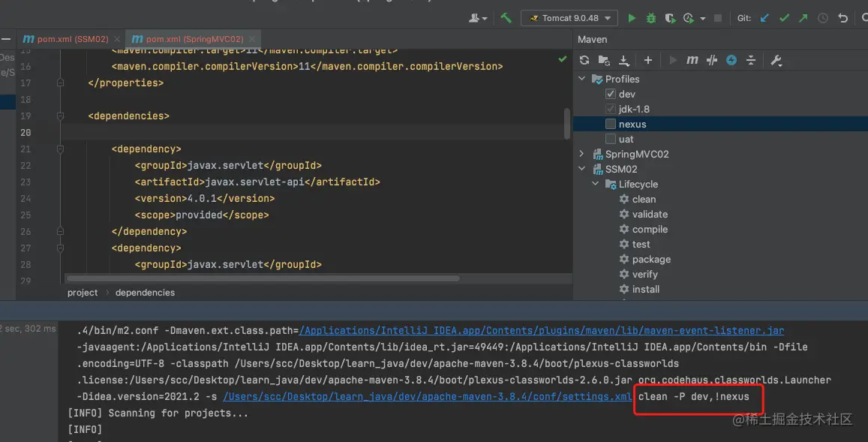Click the editor horizontal scrollbar
This screenshot has width=868, height=442.
pyautogui.click(x=263, y=278)
